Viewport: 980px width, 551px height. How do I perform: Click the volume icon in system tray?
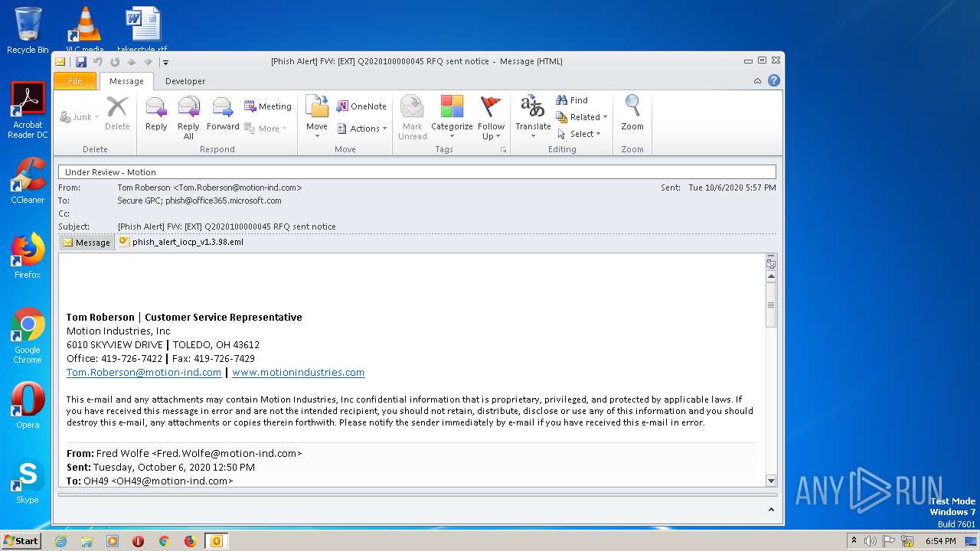pyautogui.click(x=870, y=541)
